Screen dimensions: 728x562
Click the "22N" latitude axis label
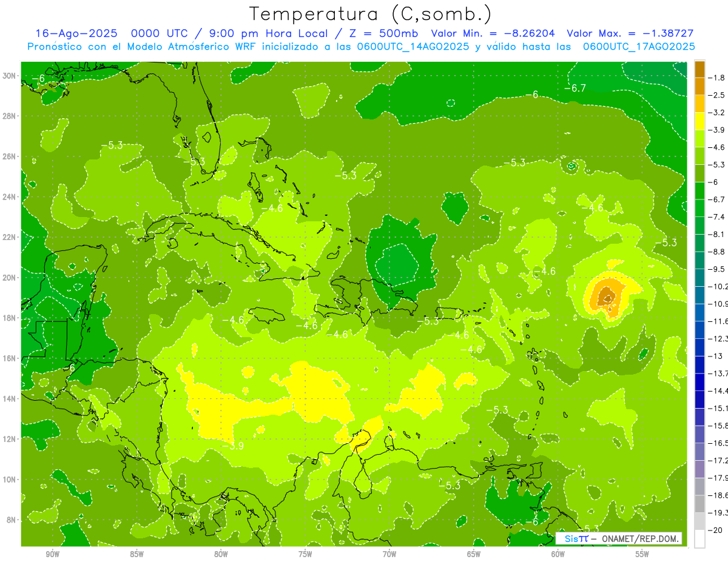click(x=10, y=237)
